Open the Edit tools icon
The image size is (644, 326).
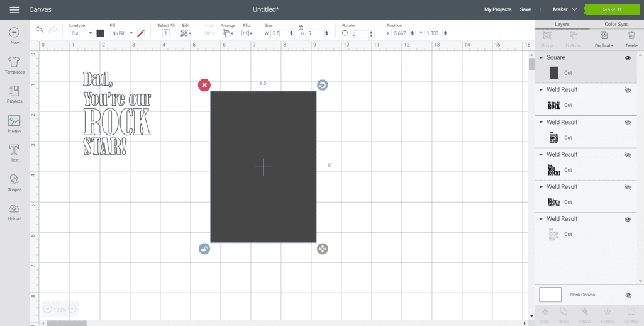click(186, 33)
